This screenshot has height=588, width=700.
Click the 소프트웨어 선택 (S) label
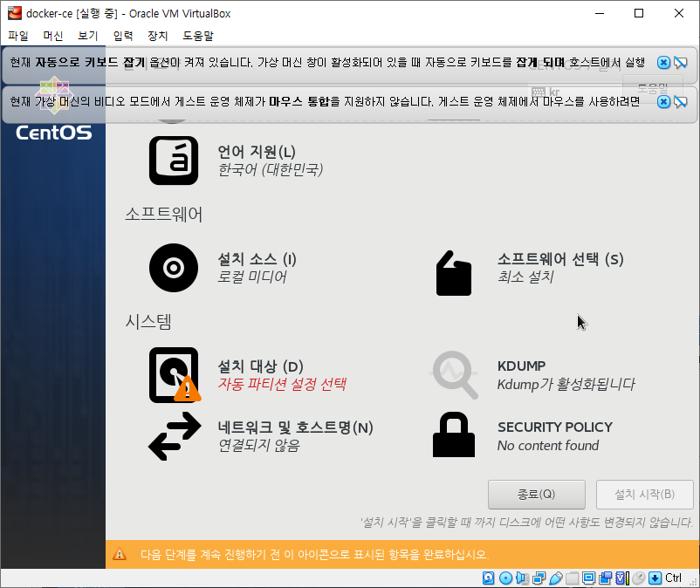[x=560, y=259]
